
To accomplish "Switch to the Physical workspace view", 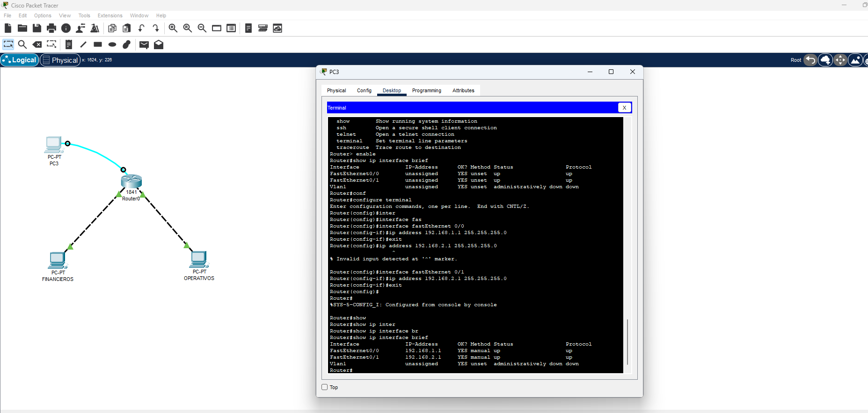I will [60, 60].
